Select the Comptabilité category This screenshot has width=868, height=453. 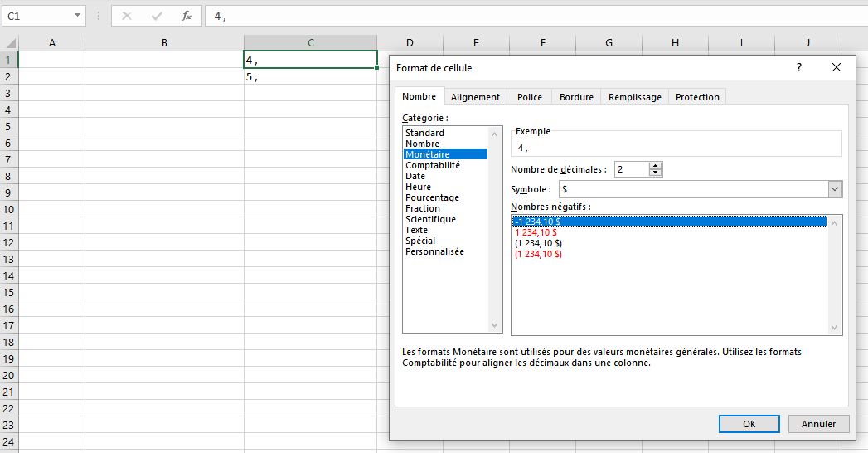click(x=432, y=165)
